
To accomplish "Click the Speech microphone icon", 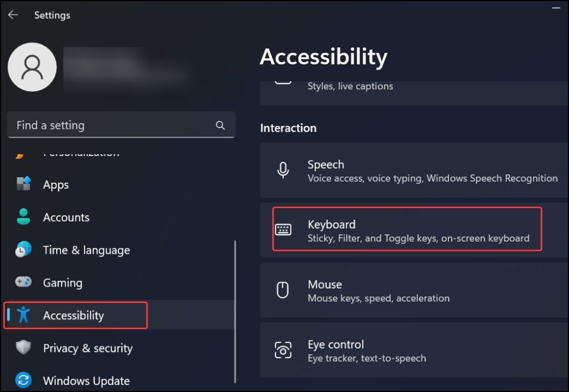I will coord(284,170).
